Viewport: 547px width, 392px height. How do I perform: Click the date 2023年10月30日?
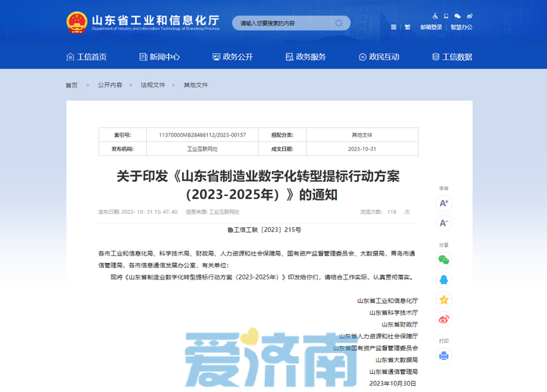click(393, 383)
